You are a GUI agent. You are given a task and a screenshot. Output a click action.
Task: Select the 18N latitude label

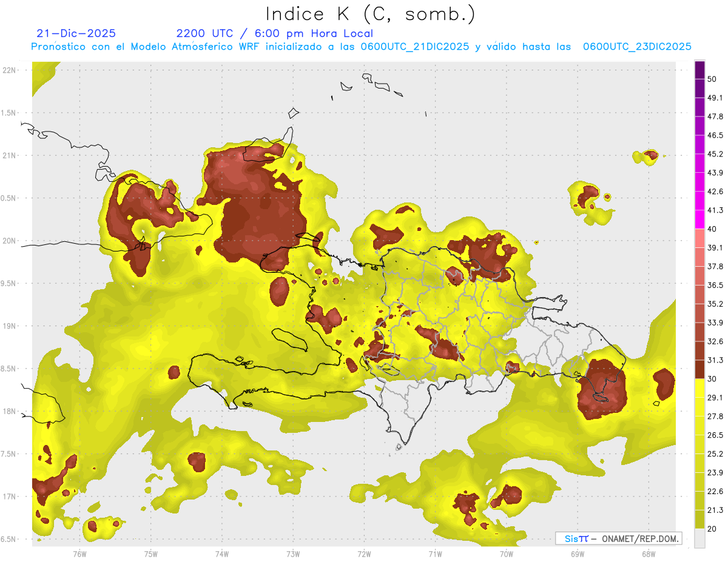[9, 411]
